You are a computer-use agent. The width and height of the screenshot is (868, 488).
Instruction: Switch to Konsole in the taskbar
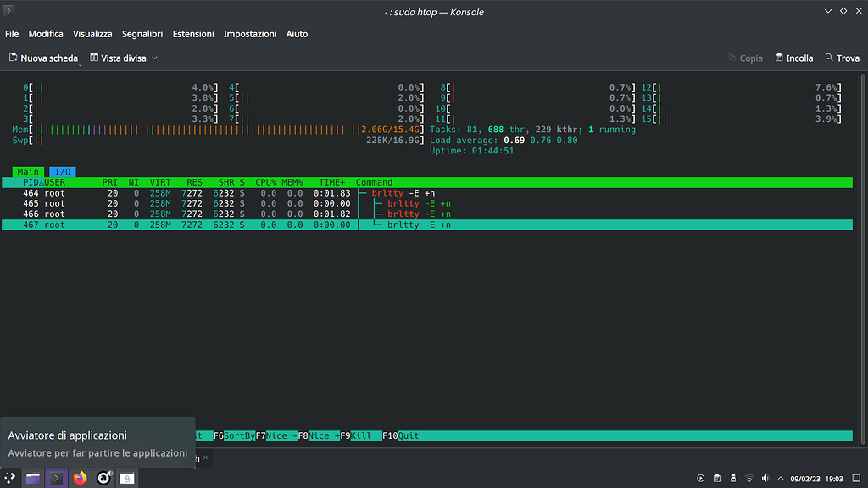click(57, 478)
